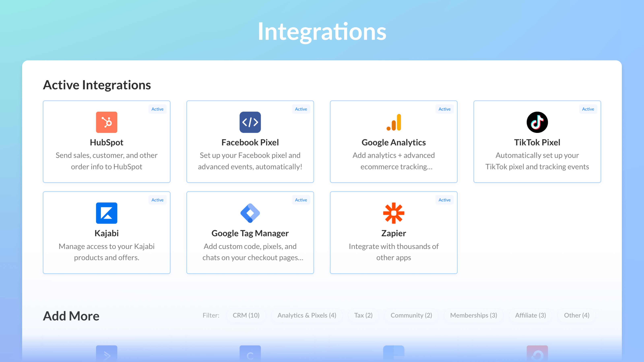Viewport: 644px width, 362px height.
Task: Click the Facebook Pixel code icon
Action: [x=250, y=122]
